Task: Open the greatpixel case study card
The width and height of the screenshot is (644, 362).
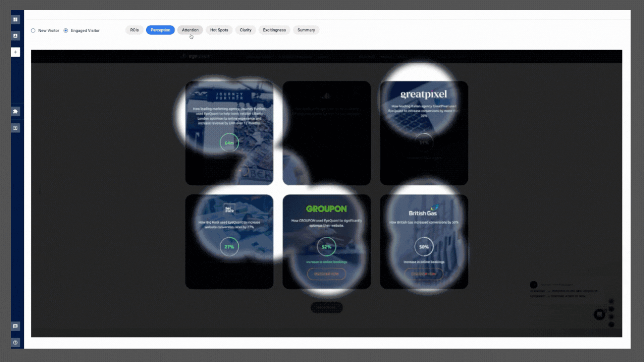Action: pyautogui.click(x=424, y=133)
